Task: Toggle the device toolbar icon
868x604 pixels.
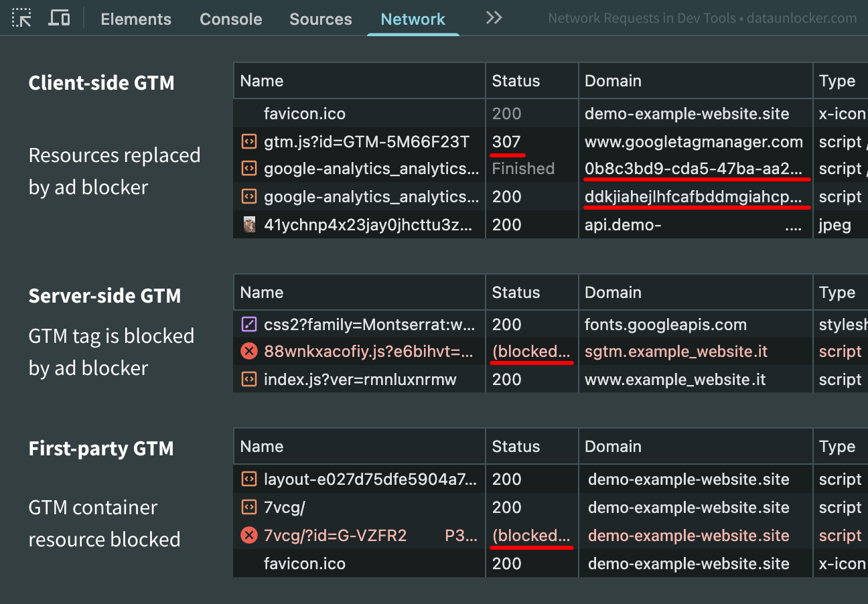Action: pos(60,18)
